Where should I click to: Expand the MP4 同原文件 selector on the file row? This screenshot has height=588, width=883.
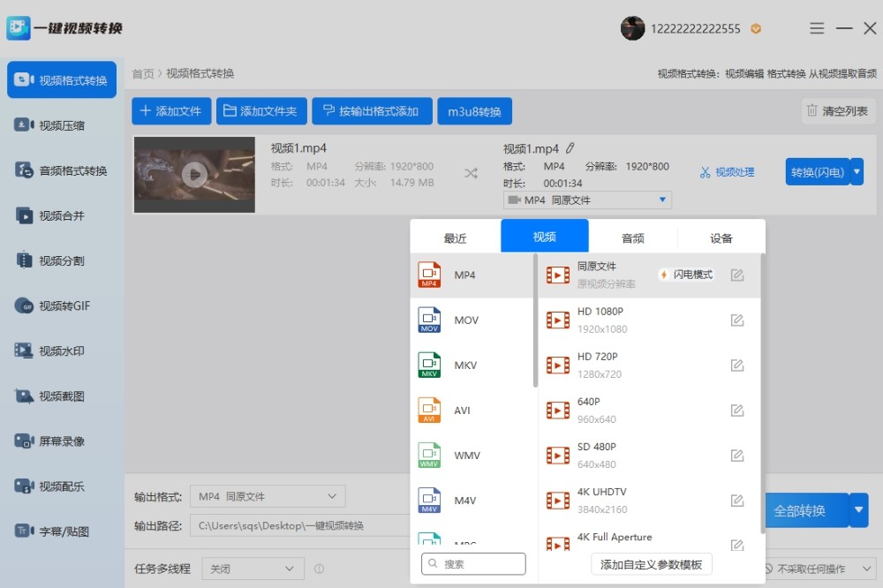(x=660, y=200)
